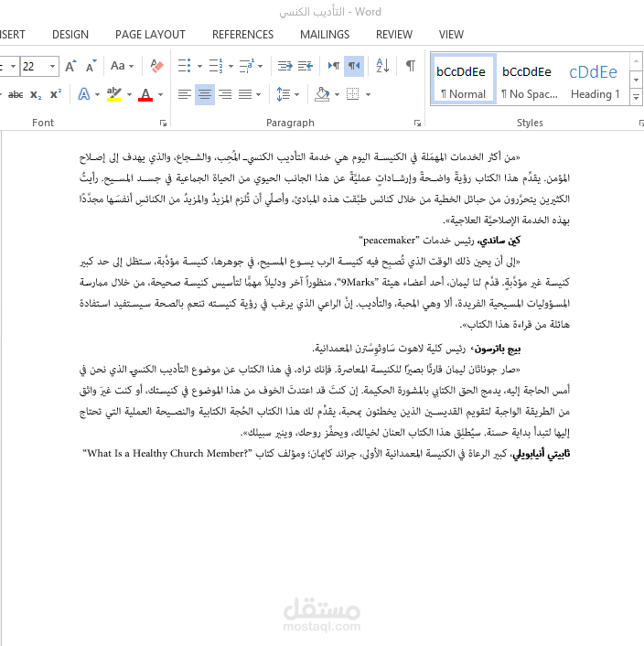Open the font name dropdown arrow
Screen dimensions: 644x646
coord(13,66)
